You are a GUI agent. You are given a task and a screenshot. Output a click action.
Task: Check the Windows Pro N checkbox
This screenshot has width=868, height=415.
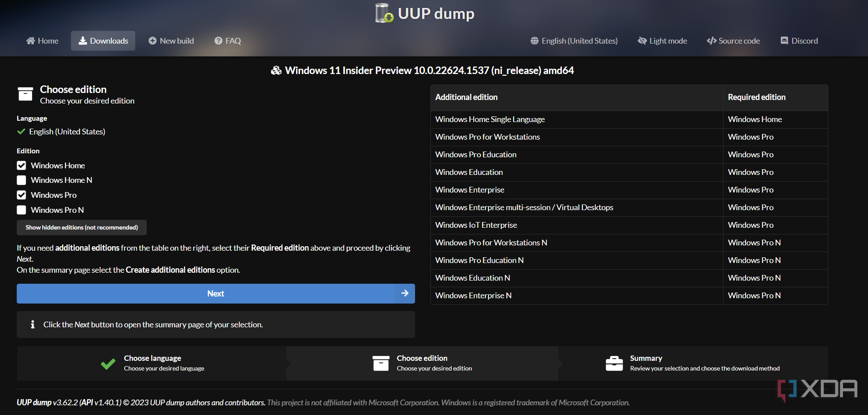tap(21, 210)
